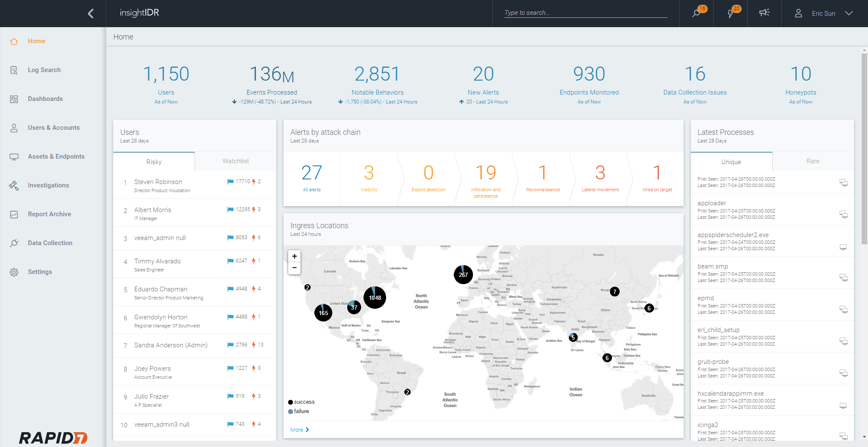Open the Steven Robinson user entry
This screenshot has height=447, width=868.
pyautogui.click(x=158, y=182)
